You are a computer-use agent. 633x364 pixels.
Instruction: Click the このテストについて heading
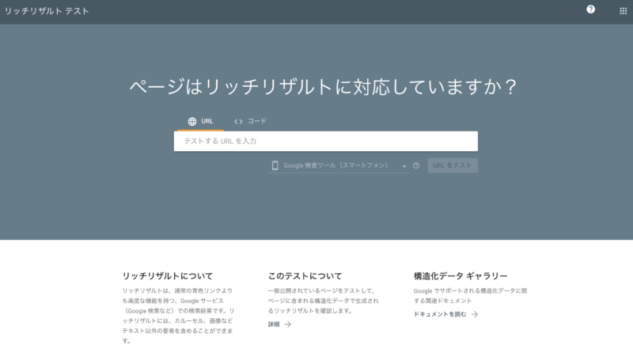point(305,276)
